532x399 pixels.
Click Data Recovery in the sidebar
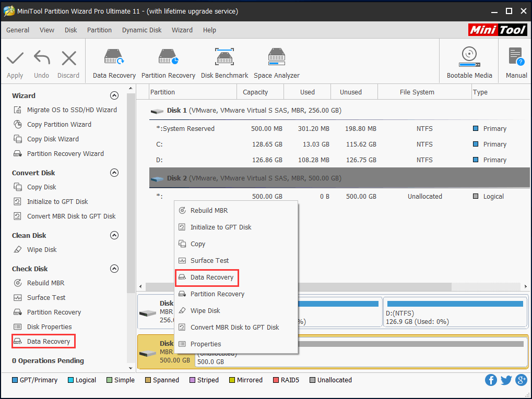tap(49, 342)
